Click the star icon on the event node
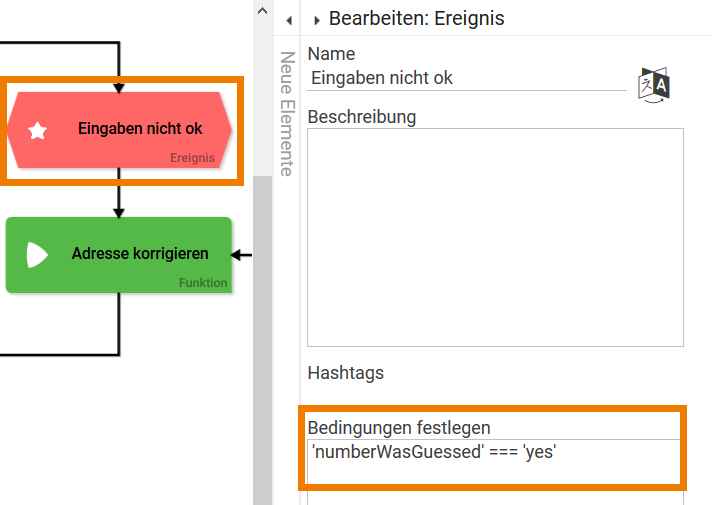Image resolution: width=712 pixels, height=505 pixels. tap(38, 130)
